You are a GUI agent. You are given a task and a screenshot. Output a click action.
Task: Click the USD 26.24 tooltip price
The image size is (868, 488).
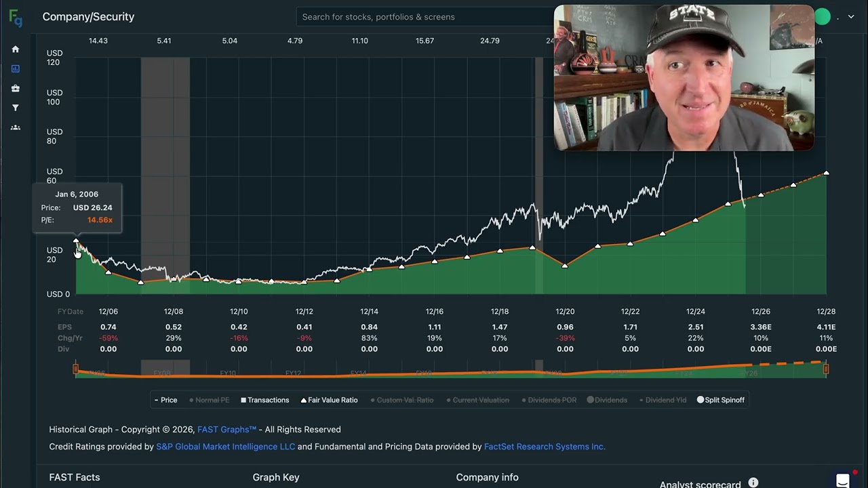pyautogui.click(x=93, y=208)
